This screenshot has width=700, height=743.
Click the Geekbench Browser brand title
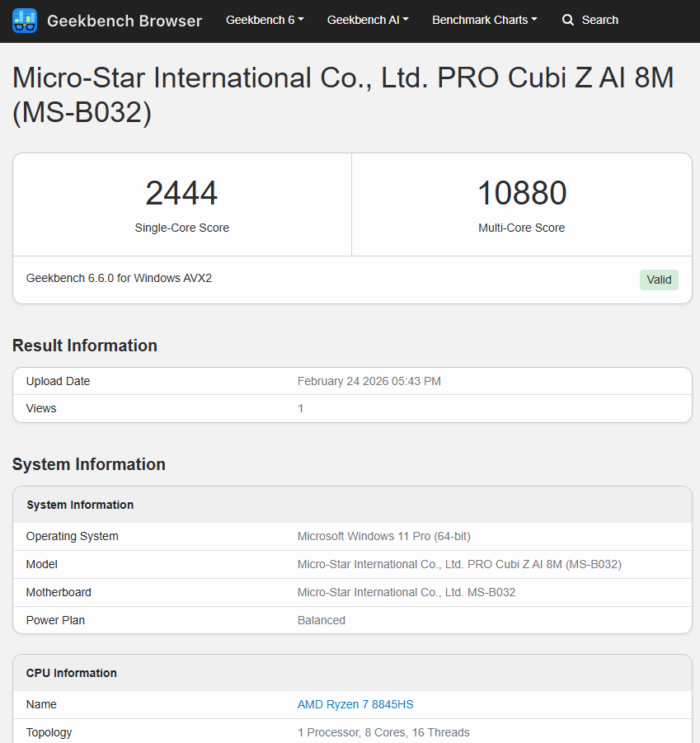point(124,21)
